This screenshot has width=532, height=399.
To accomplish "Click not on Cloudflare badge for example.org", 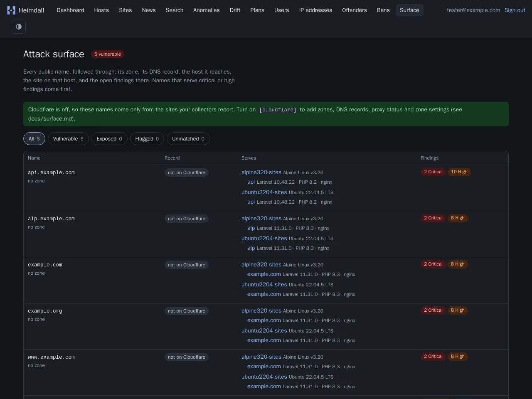I will [x=187, y=311].
